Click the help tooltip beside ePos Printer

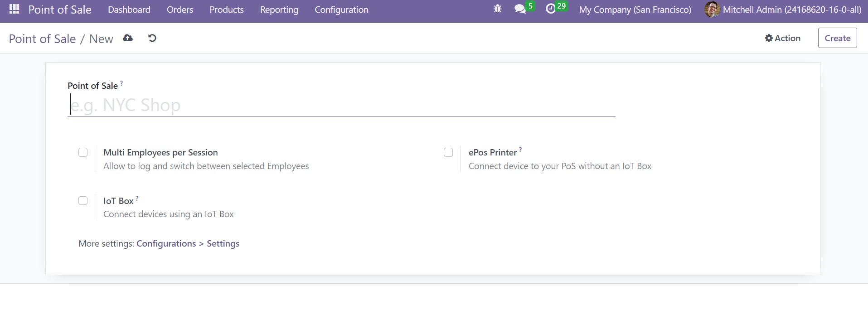[520, 149]
